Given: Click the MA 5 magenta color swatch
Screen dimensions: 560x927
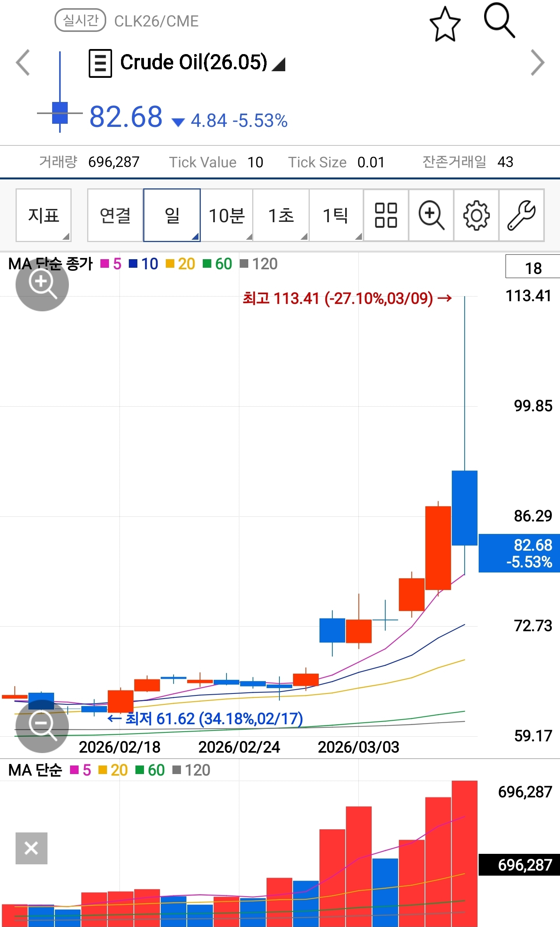Looking at the screenshot, I should pyautogui.click(x=104, y=264).
